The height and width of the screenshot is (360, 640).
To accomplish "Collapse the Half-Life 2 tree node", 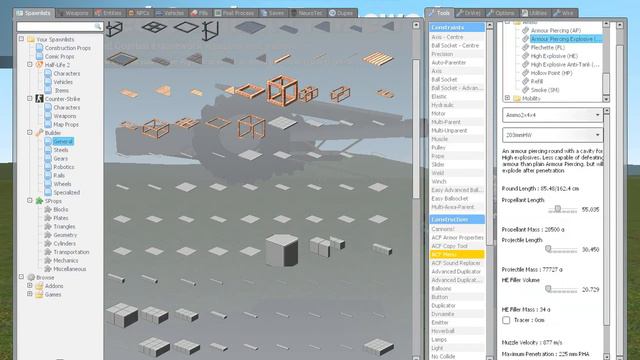I will [30, 64].
